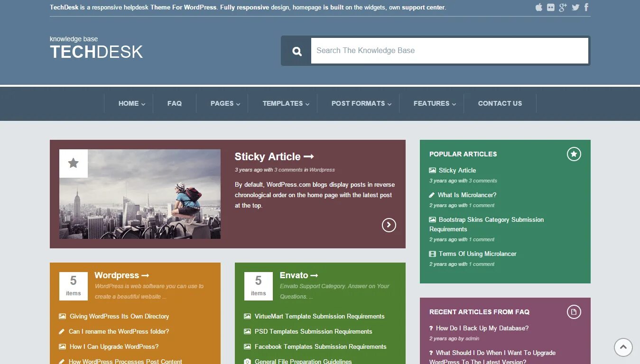Open the CONTACT US navigation item
This screenshot has height=364, width=640.
tap(500, 103)
